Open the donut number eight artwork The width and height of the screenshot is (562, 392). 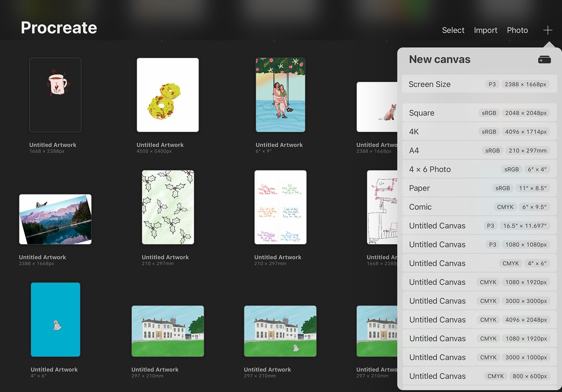tap(168, 95)
